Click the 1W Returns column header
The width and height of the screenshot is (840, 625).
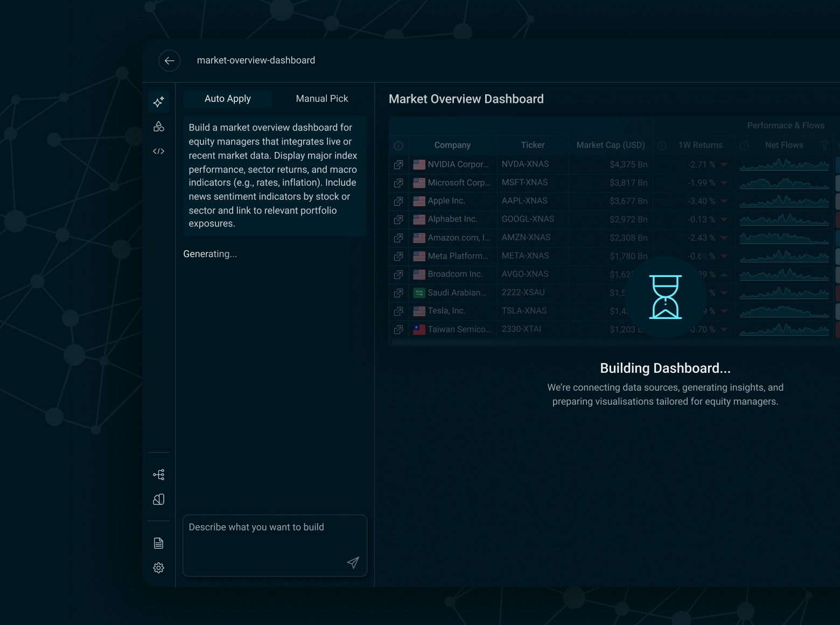pyautogui.click(x=701, y=145)
